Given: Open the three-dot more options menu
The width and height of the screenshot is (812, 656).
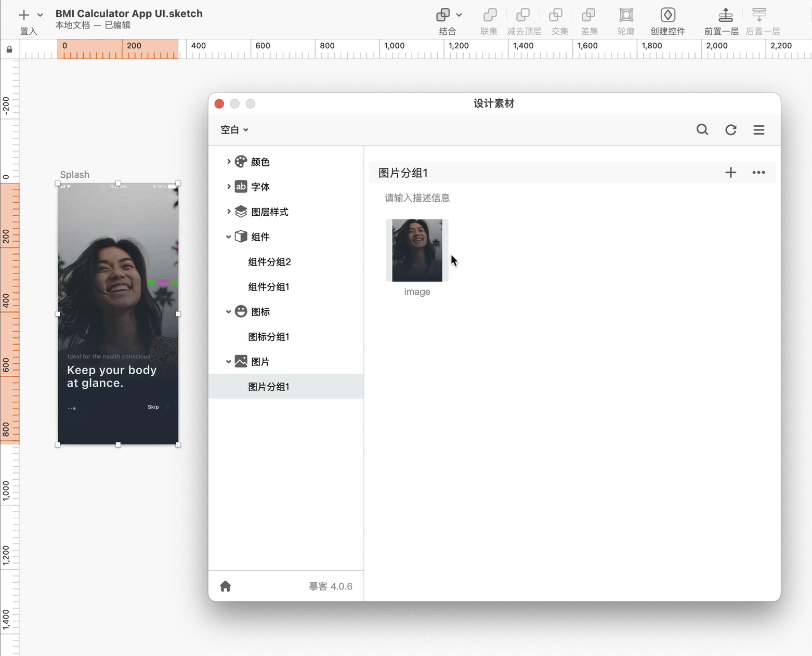Looking at the screenshot, I should (758, 173).
